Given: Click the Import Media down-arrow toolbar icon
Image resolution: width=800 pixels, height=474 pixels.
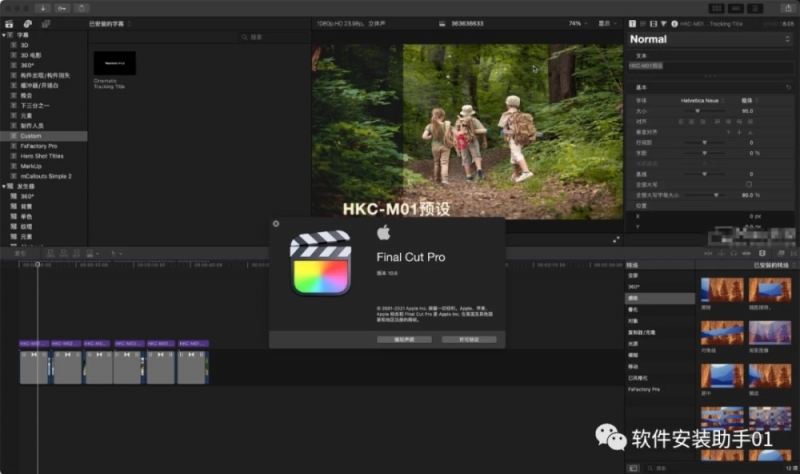Looking at the screenshot, I should (x=43, y=8).
